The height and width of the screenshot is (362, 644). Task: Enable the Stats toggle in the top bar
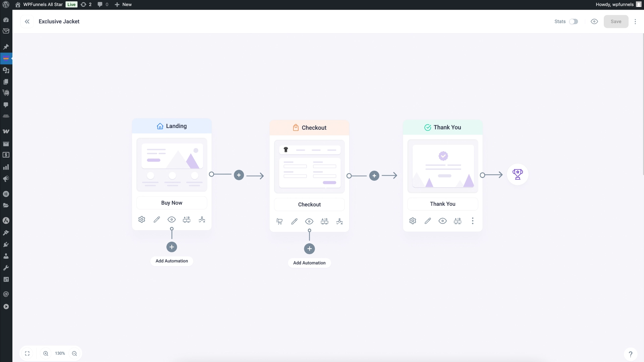(574, 21)
